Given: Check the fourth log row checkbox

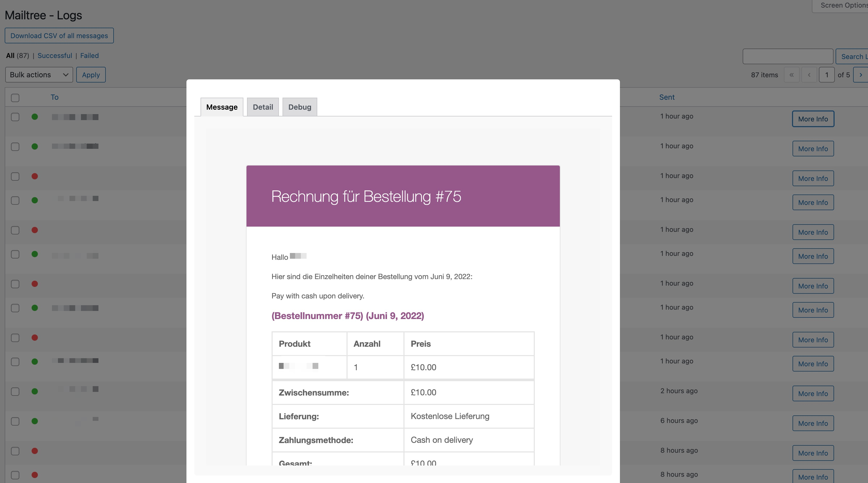Looking at the screenshot, I should 15,201.
